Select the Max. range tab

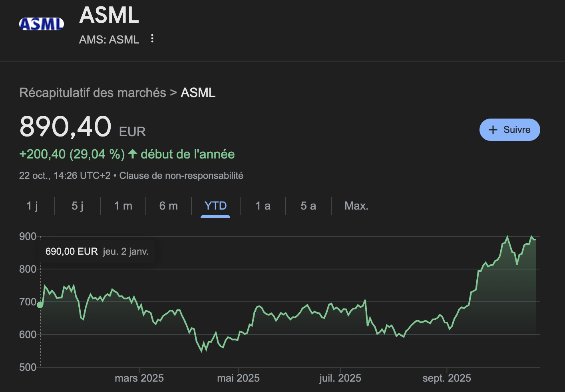click(x=356, y=206)
